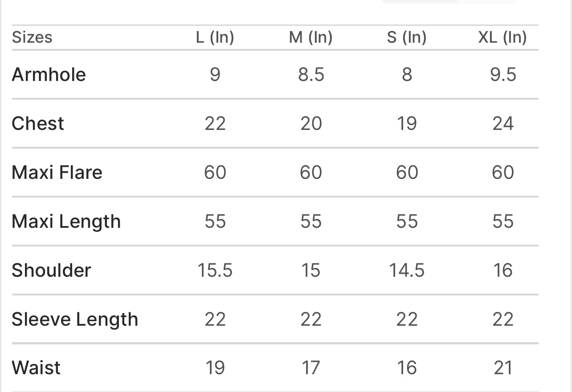Click the Armhole value 9.5 for size XL

pyautogui.click(x=503, y=74)
